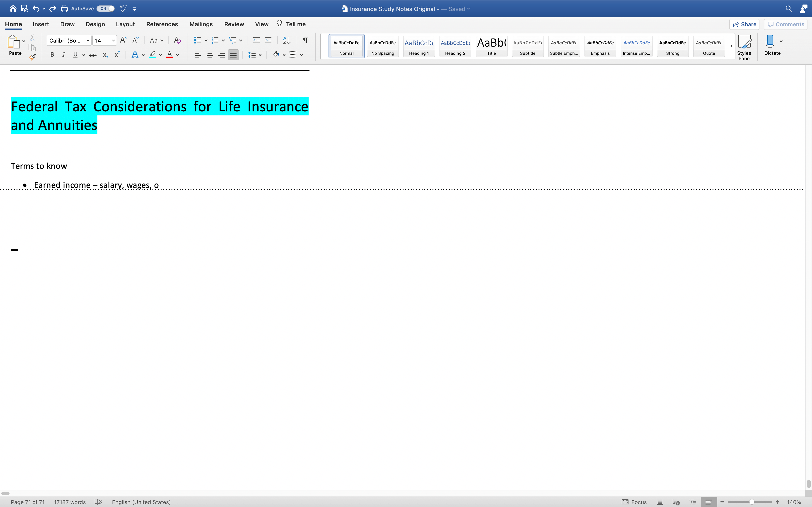Screen dimensions: 812x507
Task: Adjust the zoom slider handle
Action: (752, 502)
